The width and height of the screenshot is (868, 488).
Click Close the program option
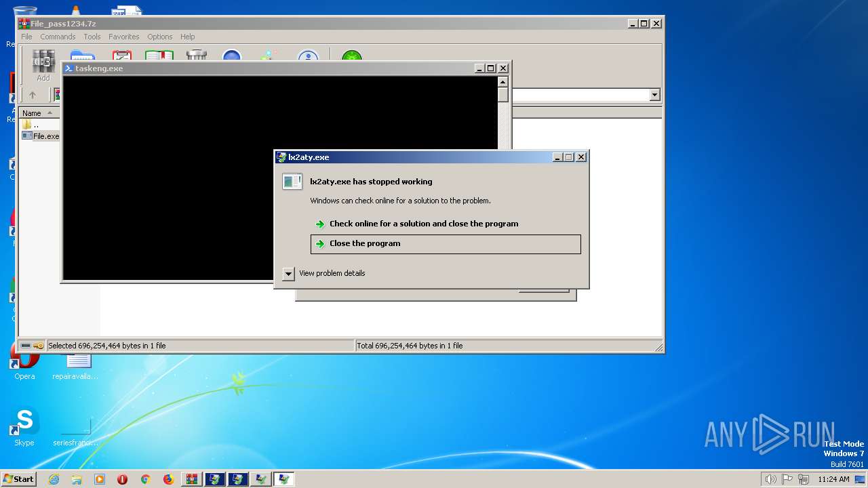(x=446, y=244)
